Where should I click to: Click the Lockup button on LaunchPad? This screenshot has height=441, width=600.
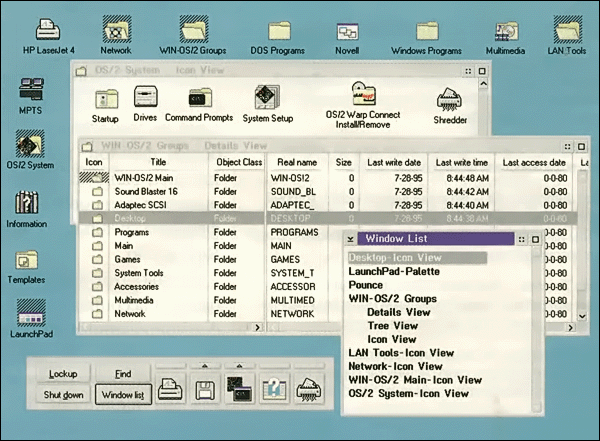[63, 374]
